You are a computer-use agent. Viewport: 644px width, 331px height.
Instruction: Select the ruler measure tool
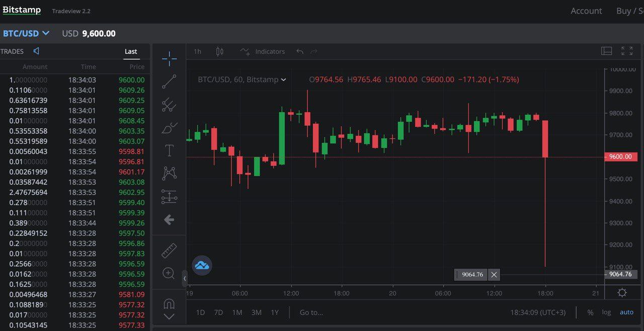pos(169,251)
